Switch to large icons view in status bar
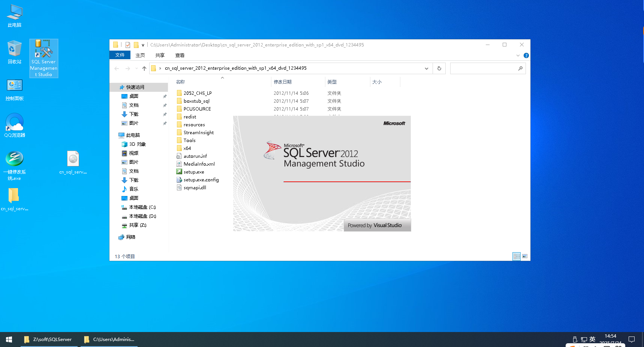Screen dimensions: 644x347 point(525,256)
